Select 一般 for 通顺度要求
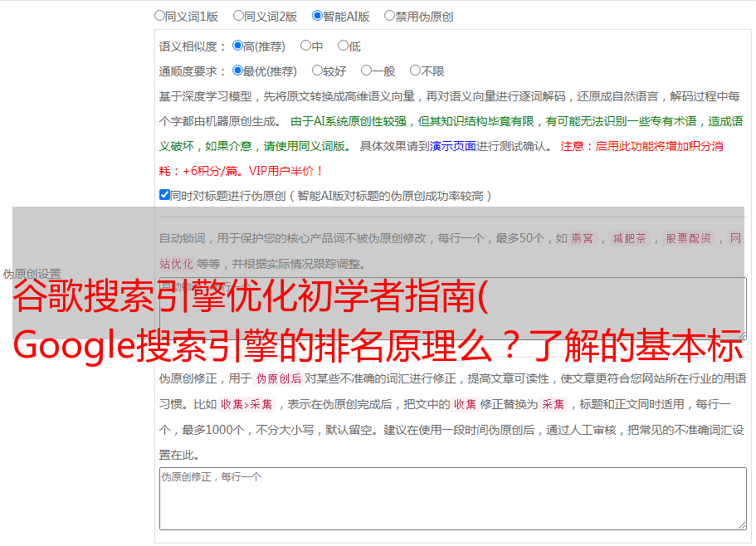This screenshot has width=756, height=546. click(x=367, y=71)
